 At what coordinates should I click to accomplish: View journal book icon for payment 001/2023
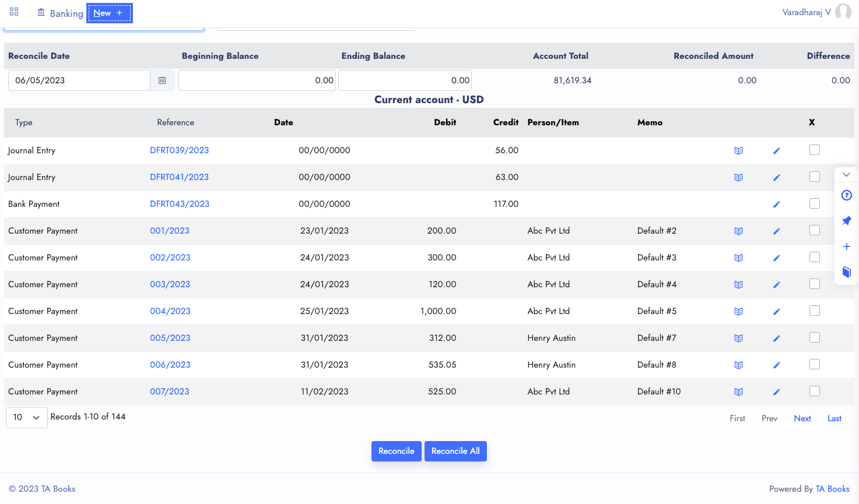(x=738, y=231)
